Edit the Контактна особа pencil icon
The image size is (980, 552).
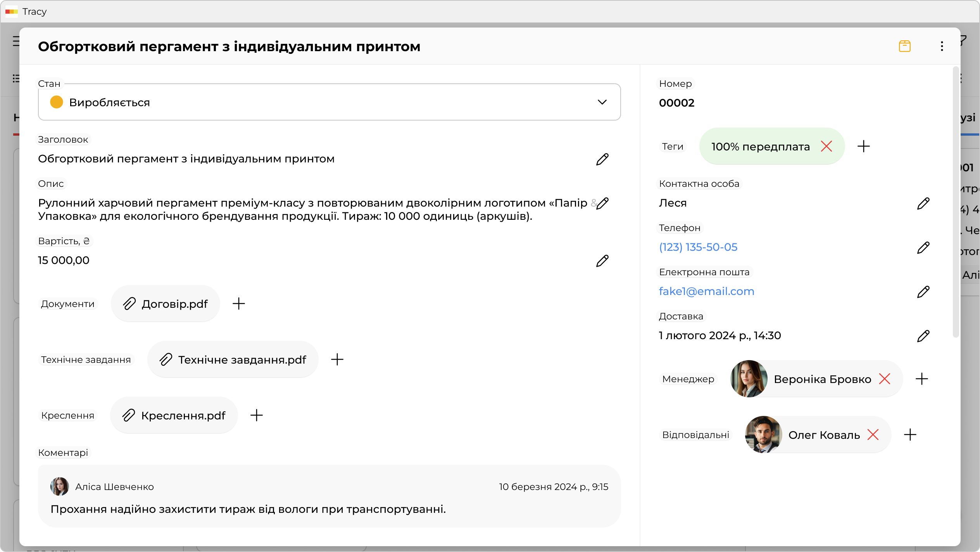point(923,204)
